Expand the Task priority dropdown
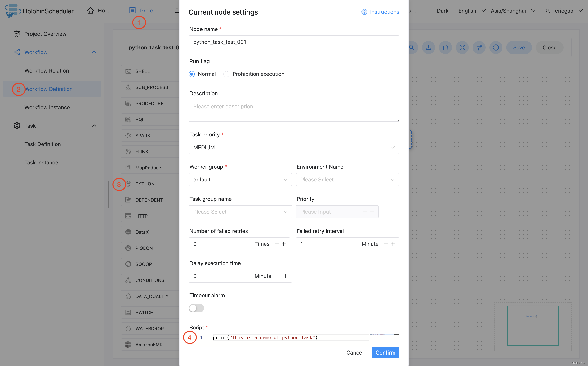The height and width of the screenshot is (366, 588). pos(294,147)
